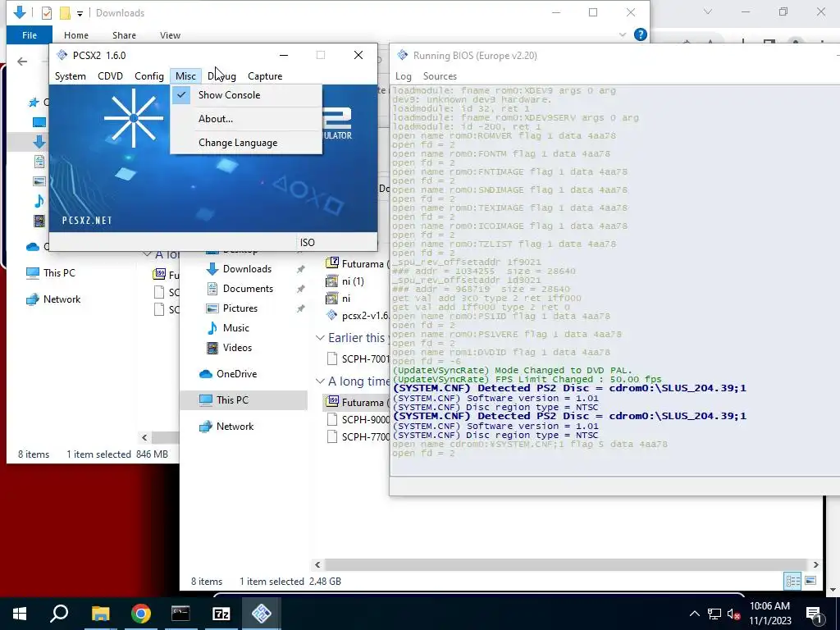Screen dimensions: 840x630
Task: Show hidden system tray icons
Action: pos(694,614)
